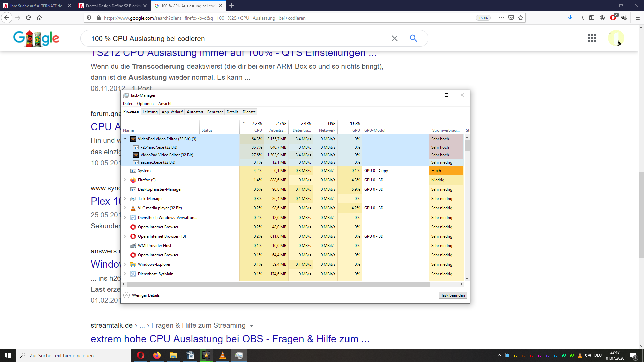
Task: Bookmark page with the star icon
Action: tap(521, 18)
